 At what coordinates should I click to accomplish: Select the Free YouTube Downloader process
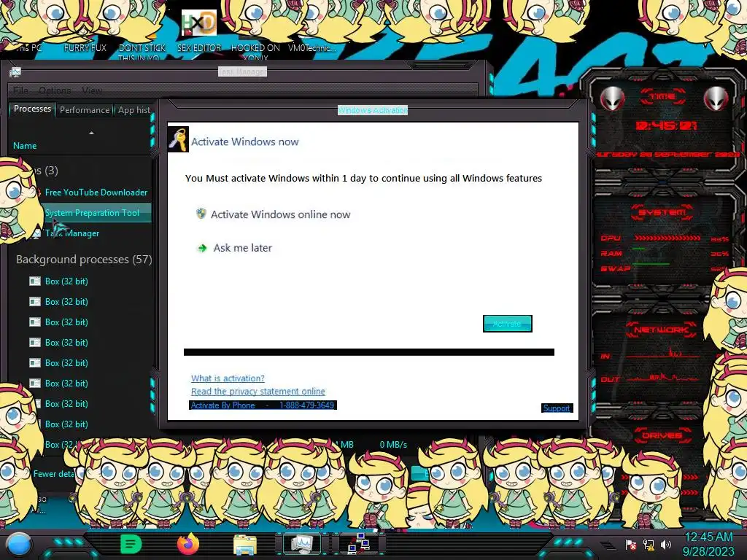[x=96, y=192]
